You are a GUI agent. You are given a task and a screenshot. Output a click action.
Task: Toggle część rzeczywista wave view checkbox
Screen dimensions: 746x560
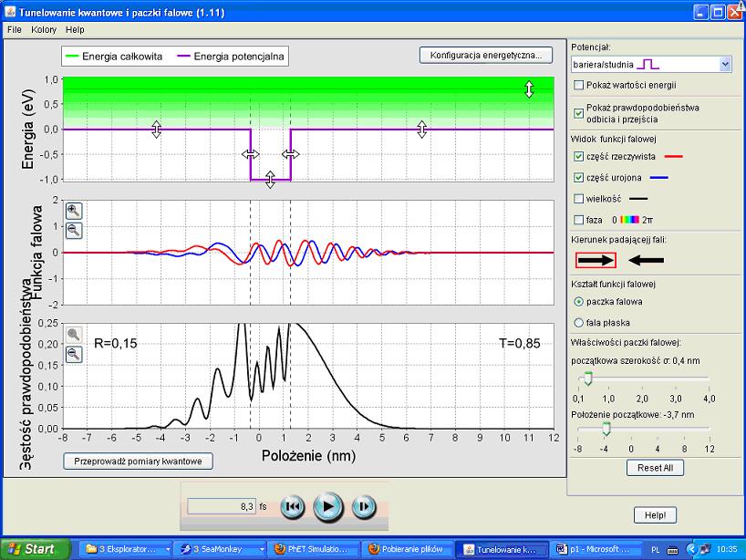point(578,156)
